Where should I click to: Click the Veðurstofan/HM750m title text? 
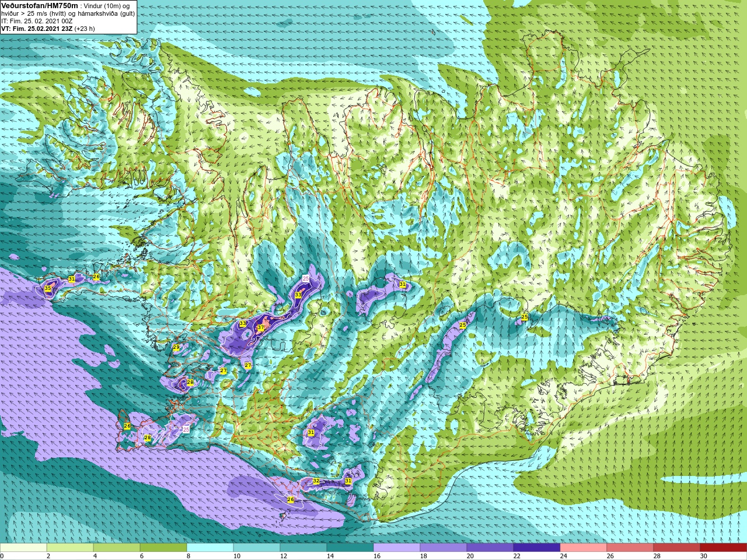point(39,5)
